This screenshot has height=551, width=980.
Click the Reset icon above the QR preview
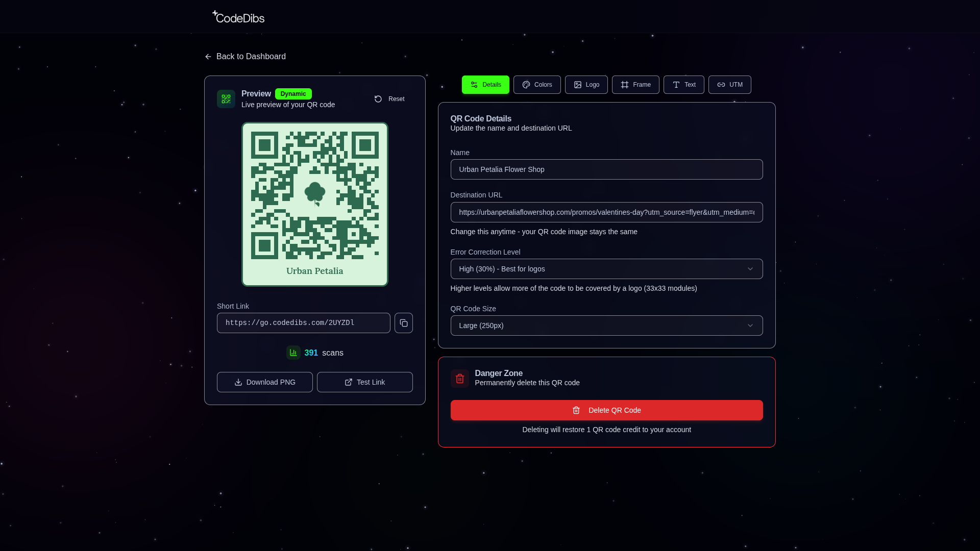378,98
